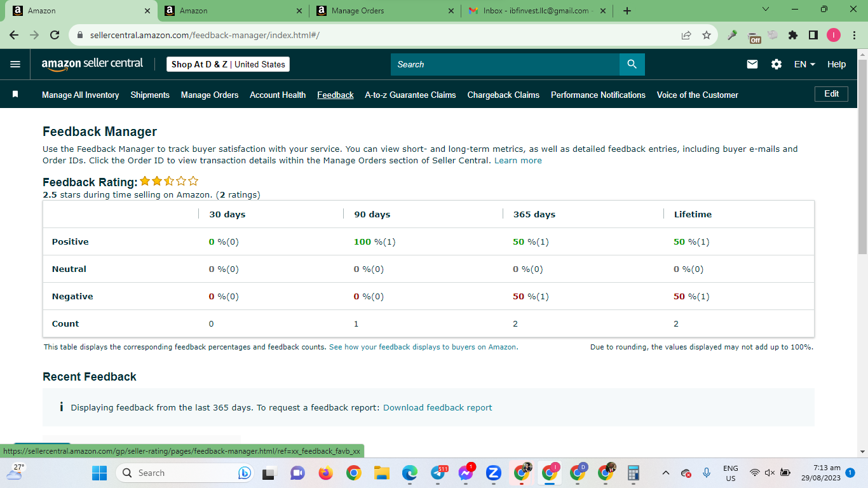Reload the page with the refresh icon

tap(55, 36)
